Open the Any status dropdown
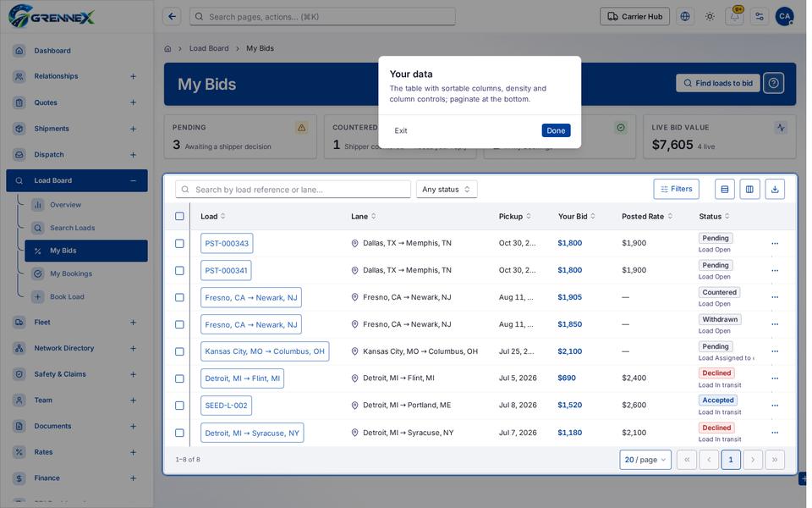 tap(447, 189)
